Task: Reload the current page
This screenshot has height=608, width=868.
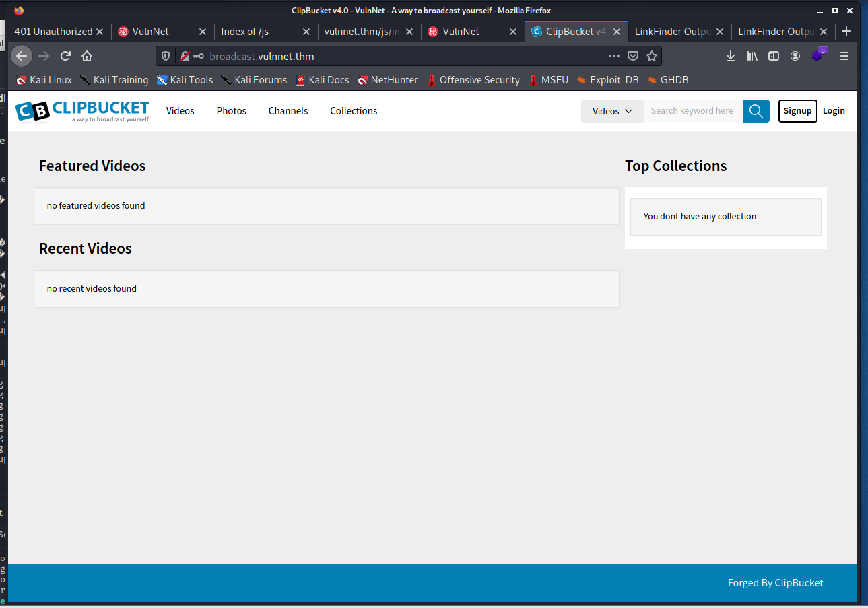Action: 65,56
